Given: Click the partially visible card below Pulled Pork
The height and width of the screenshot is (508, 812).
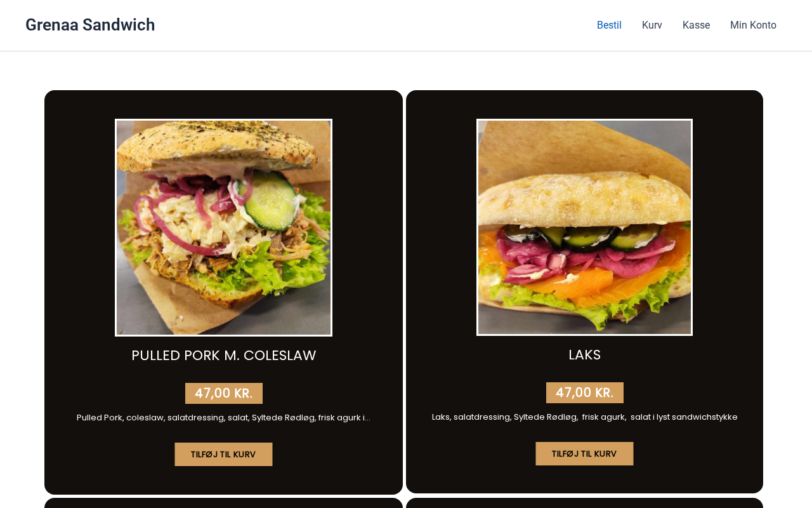Looking at the screenshot, I should coord(223,503).
